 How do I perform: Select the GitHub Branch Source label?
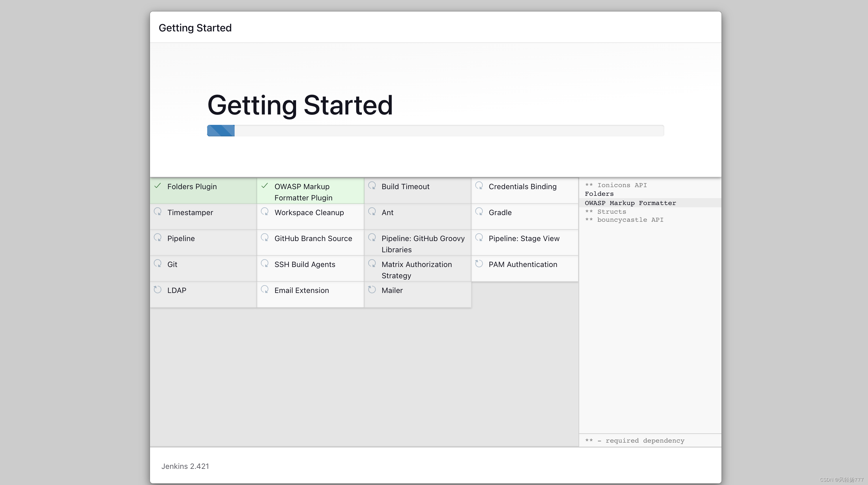point(313,238)
